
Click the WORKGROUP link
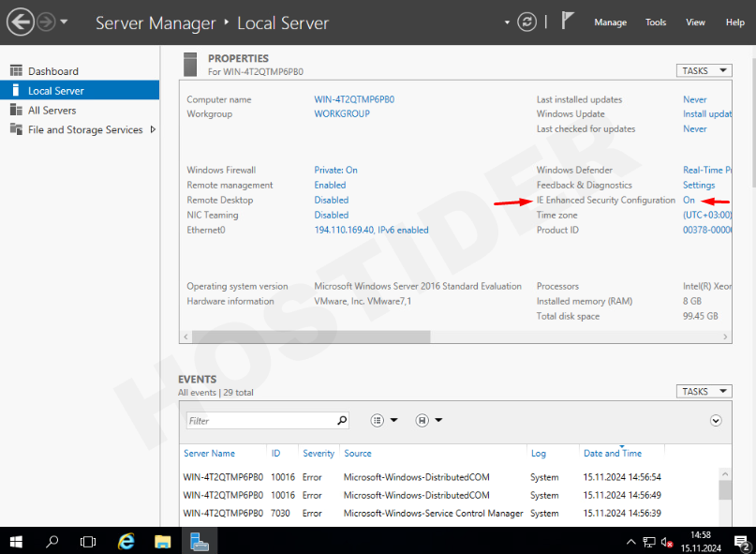pos(342,114)
